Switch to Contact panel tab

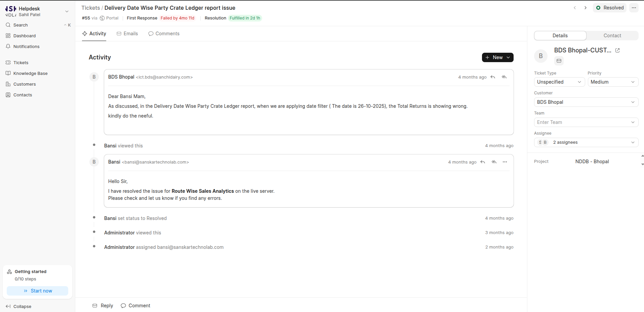coord(612,36)
